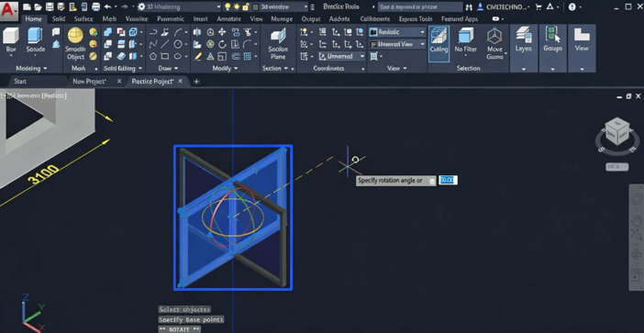Click the Erase pencil icon in Modify panel
The height and width of the screenshot is (333, 644).
tap(197, 56)
